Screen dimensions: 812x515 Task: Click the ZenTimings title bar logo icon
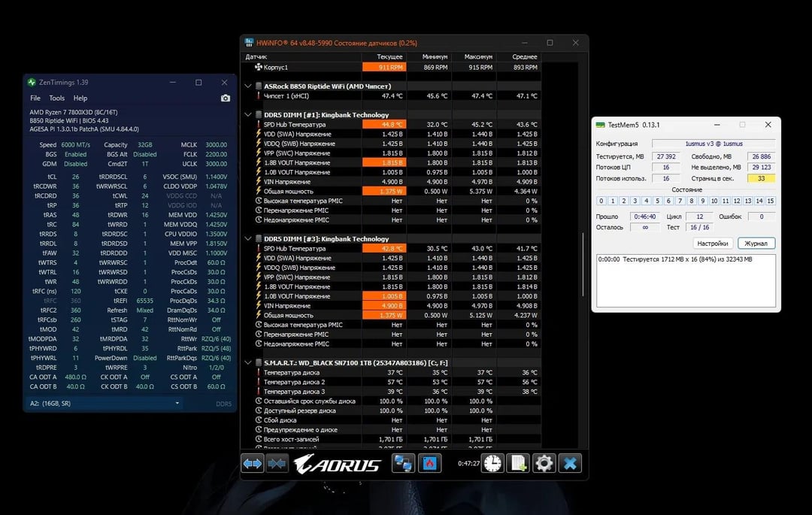[x=32, y=82]
